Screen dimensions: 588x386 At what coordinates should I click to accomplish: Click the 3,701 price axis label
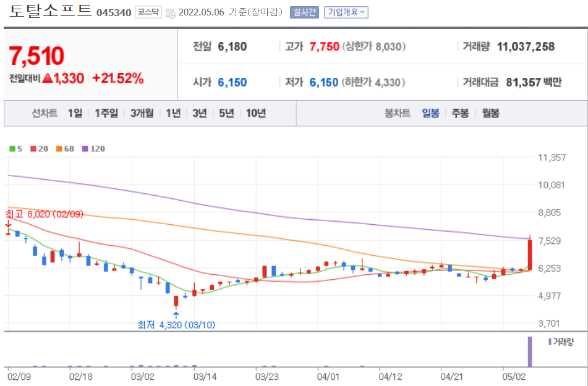(x=550, y=324)
